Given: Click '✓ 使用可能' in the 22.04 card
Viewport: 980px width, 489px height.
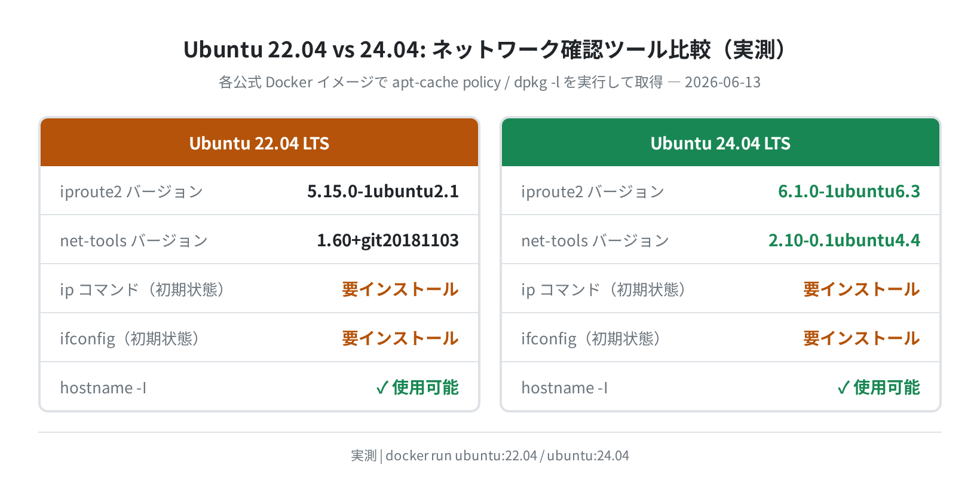Looking at the screenshot, I should 417,387.
